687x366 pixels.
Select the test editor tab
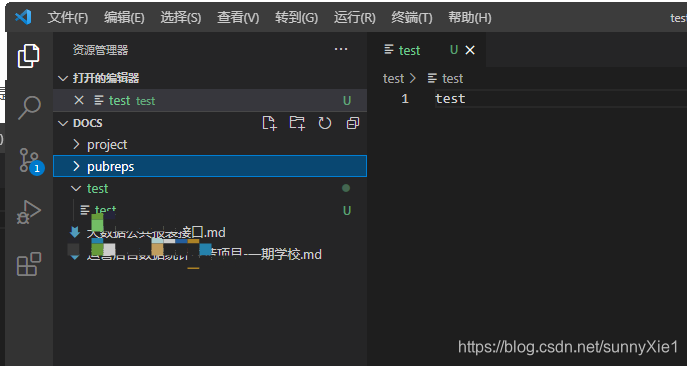(427, 50)
